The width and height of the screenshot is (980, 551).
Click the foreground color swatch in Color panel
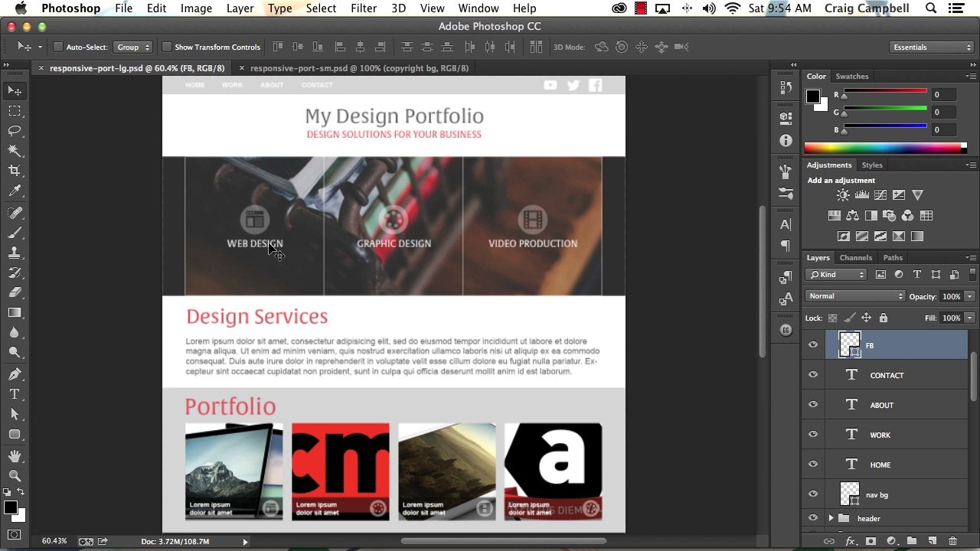(813, 96)
